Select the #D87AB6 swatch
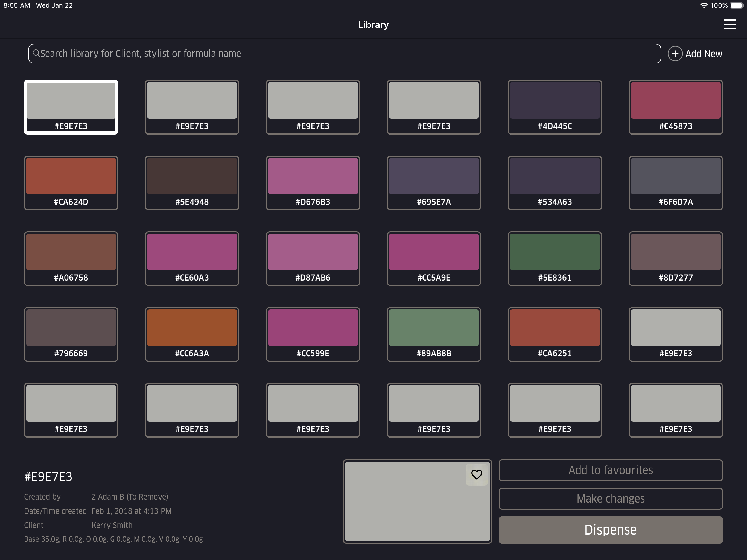The image size is (747, 560). [x=313, y=258]
